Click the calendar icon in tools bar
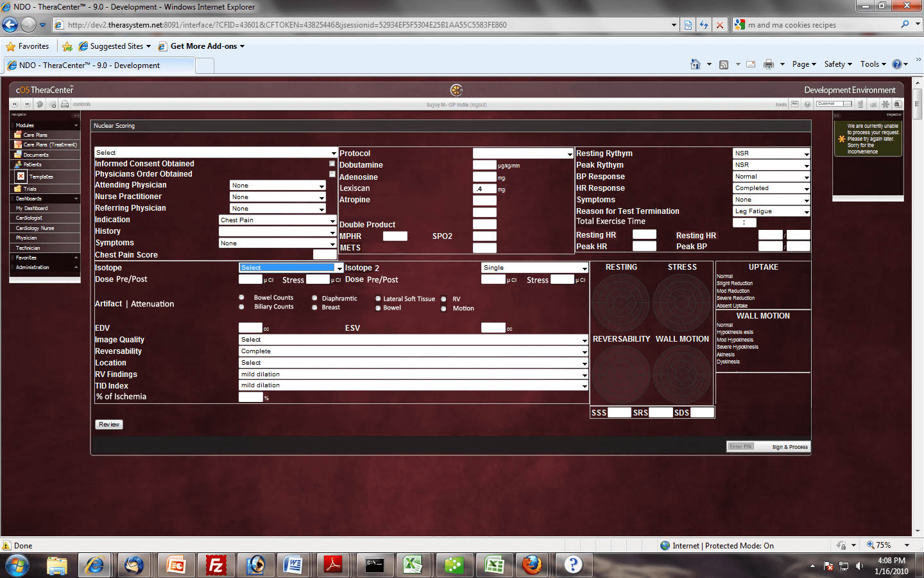 (795, 104)
